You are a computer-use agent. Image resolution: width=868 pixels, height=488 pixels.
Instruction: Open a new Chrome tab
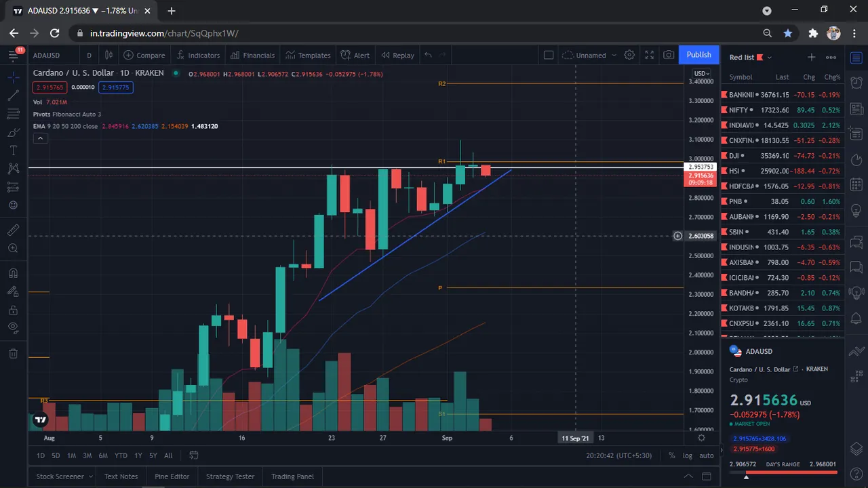[171, 11]
